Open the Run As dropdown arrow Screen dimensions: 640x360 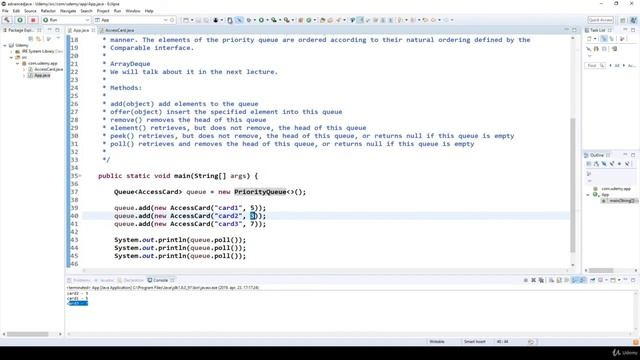click(267, 20)
